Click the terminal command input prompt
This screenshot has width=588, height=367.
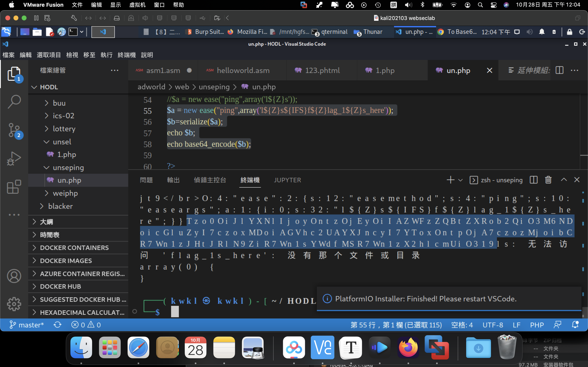[x=175, y=312]
